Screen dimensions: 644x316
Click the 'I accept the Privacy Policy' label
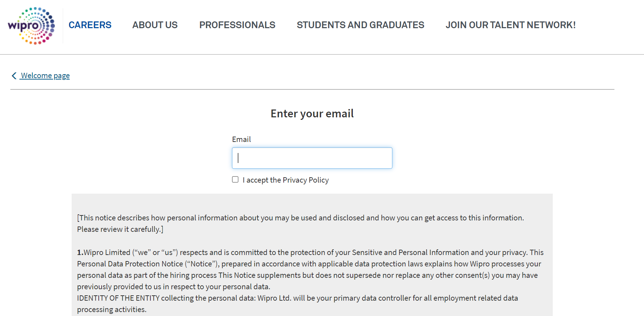(286, 180)
